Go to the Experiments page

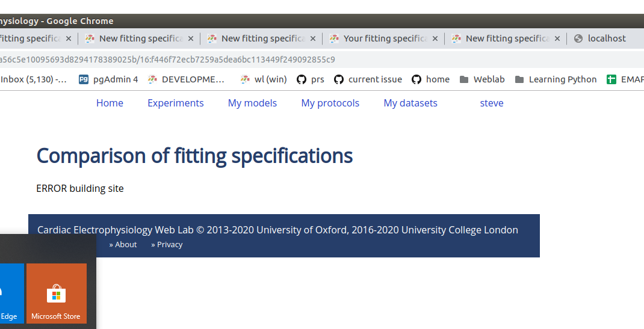[x=176, y=103]
